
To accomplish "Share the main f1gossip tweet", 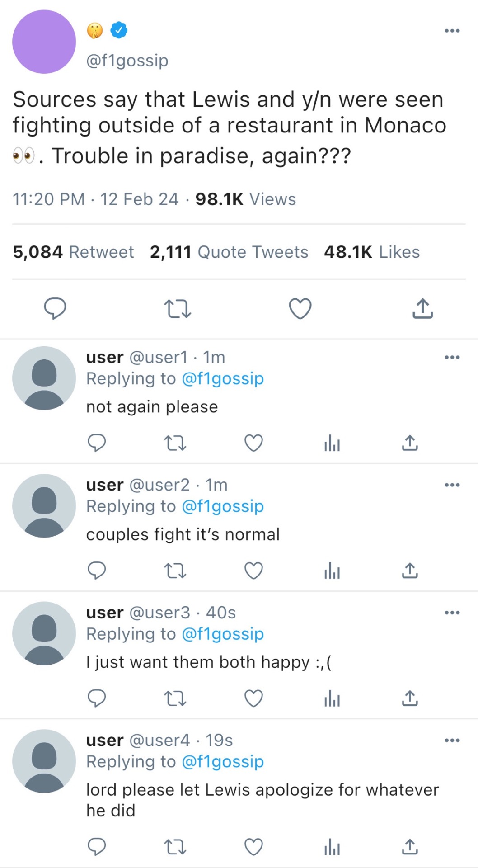I will 422,309.
